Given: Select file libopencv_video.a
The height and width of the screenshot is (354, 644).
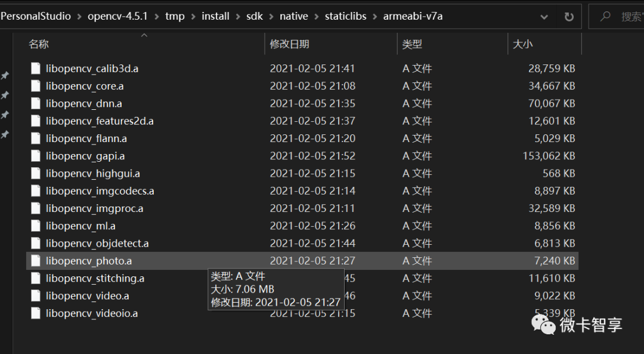Looking at the screenshot, I should click(88, 295).
